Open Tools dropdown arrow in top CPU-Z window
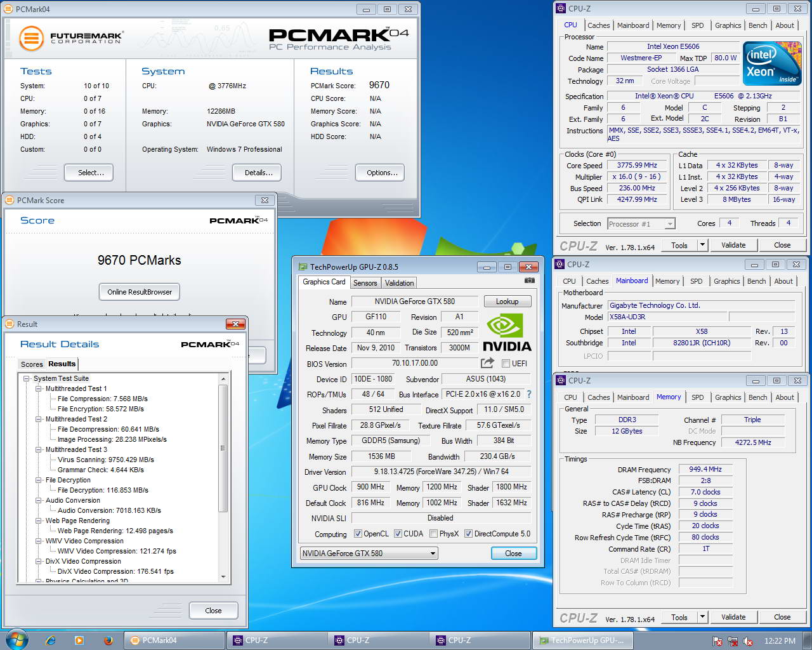This screenshot has height=650, width=812. click(702, 245)
